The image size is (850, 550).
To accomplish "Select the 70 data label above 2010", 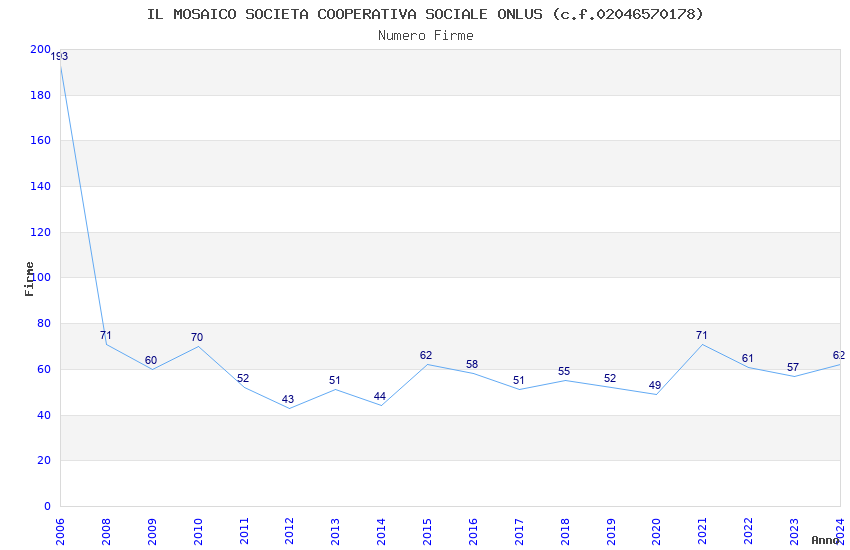I will [197, 338].
